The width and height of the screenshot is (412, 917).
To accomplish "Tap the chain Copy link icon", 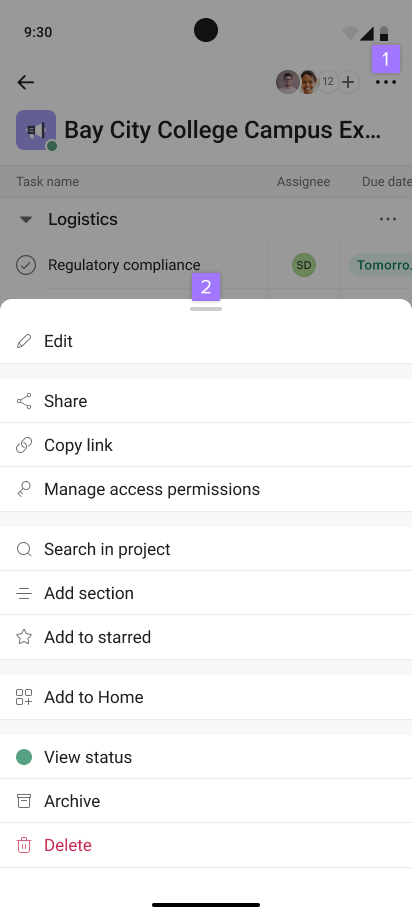I will click(23, 445).
